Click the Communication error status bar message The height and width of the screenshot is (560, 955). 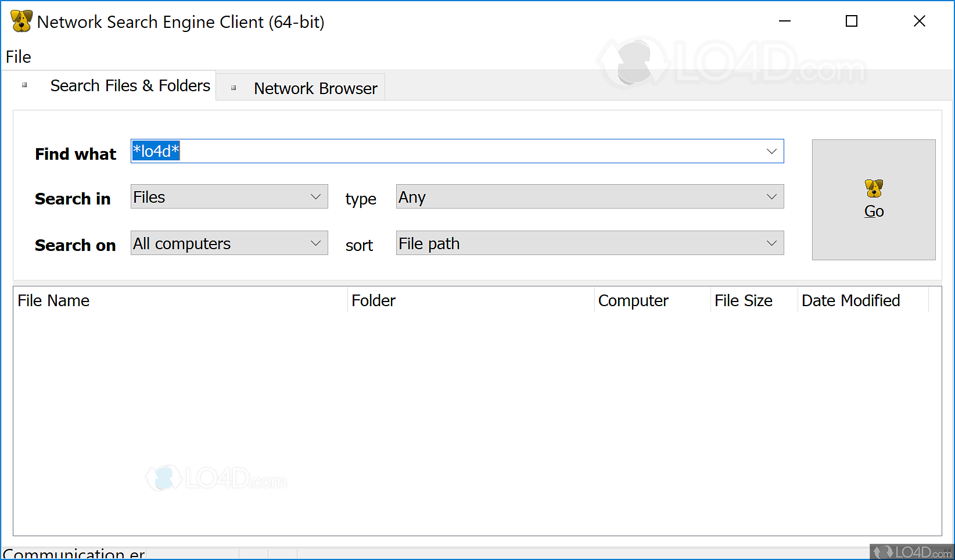coord(73,552)
